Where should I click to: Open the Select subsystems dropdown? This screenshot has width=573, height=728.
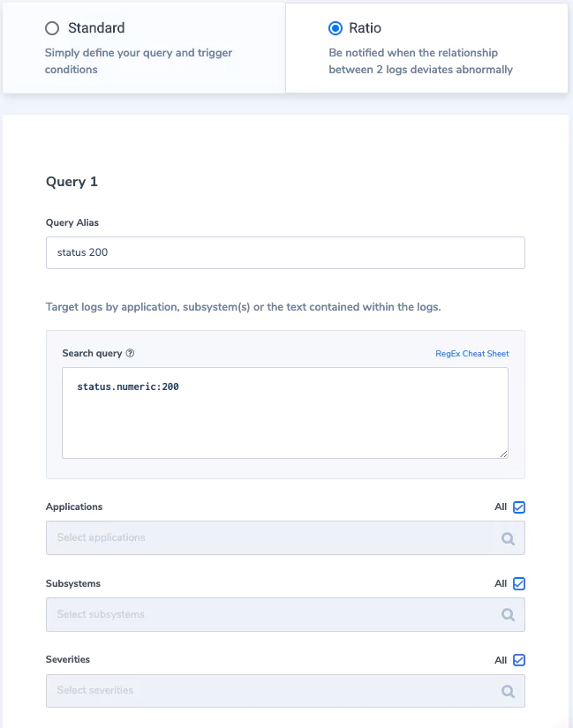[x=285, y=614]
